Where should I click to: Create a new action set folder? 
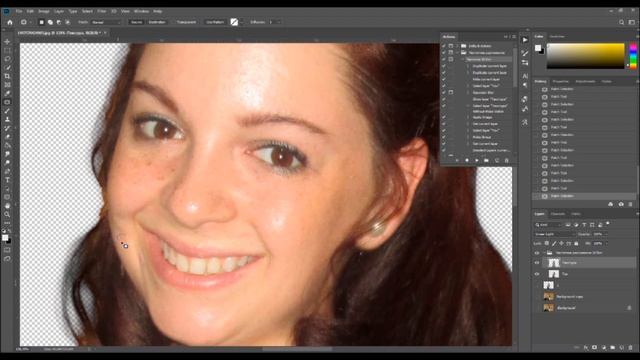coord(487,160)
